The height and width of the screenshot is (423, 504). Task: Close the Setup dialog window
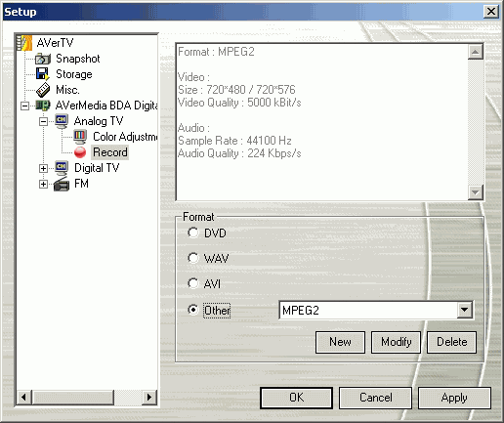pos(491,12)
